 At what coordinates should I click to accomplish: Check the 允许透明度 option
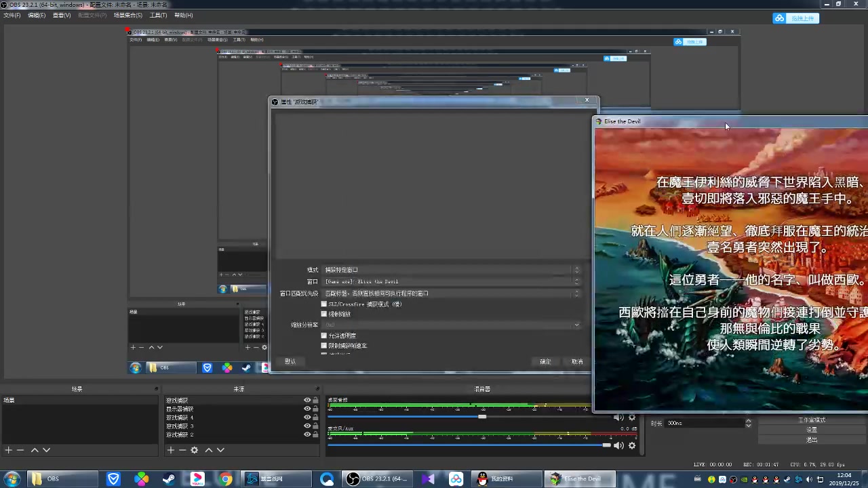point(324,335)
